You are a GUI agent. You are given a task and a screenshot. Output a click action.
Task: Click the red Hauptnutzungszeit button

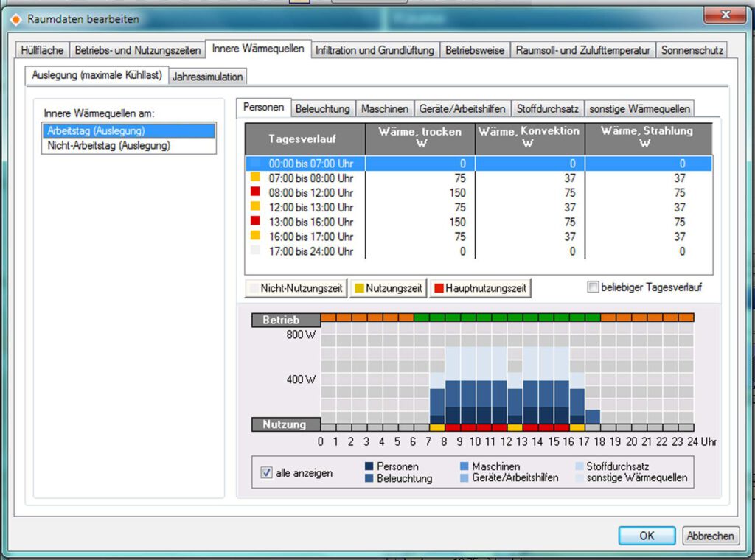pyautogui.click(x=480, y=288)
